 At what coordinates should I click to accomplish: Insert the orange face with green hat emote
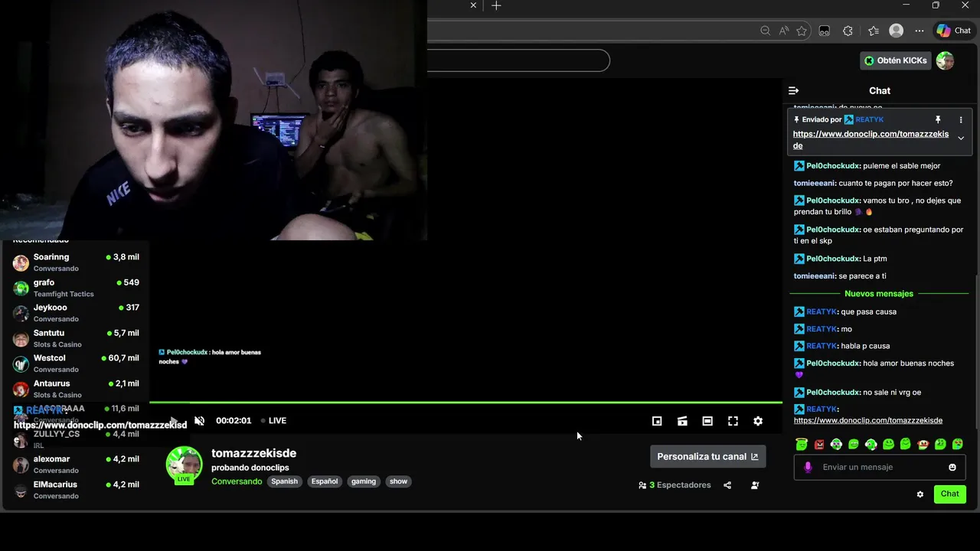pos(923,444)
